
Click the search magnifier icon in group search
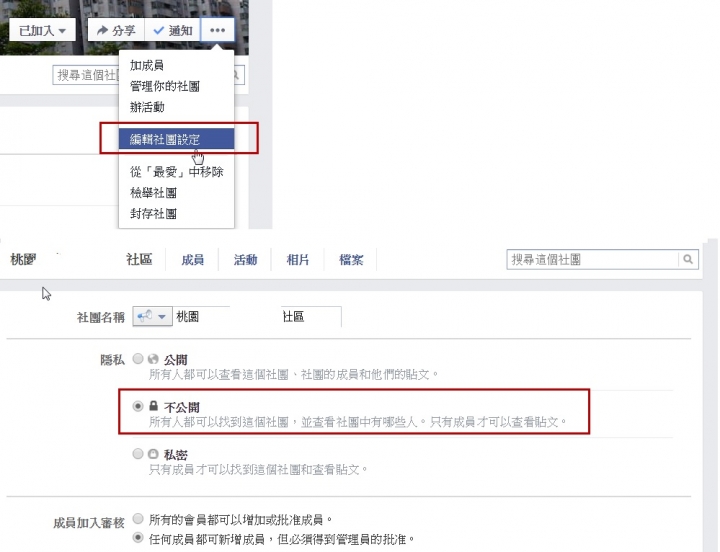(688, 259)
